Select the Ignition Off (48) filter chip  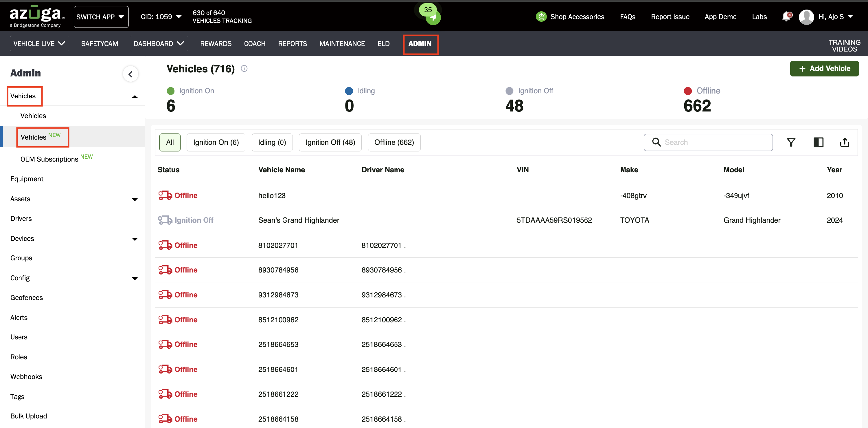(330, 142)
